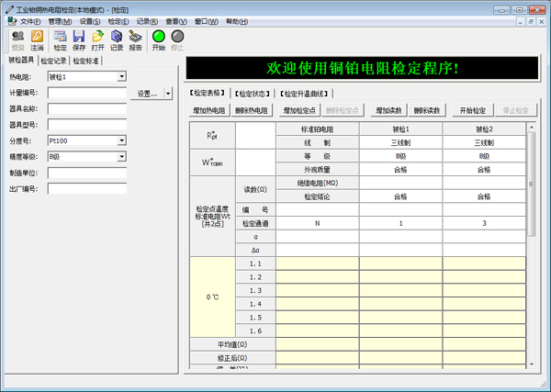Open the 记录(R) menu
Viewport: 551px width, 392px height.
[x=147, y=21]
